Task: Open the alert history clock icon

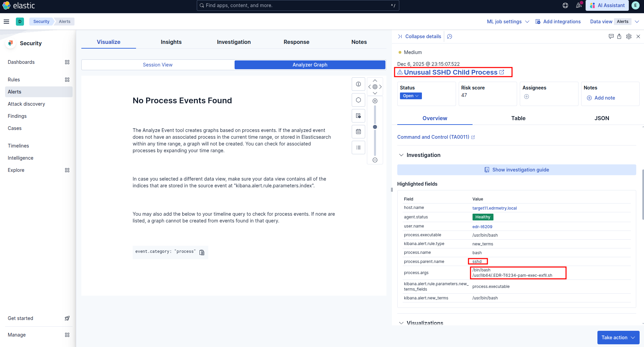Action: pyautogui.click(x=450, y=36)
